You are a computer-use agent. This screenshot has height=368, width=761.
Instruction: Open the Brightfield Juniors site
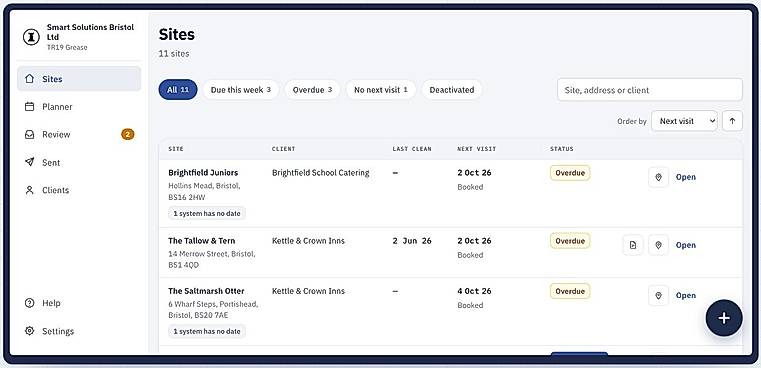click(686, 177)
